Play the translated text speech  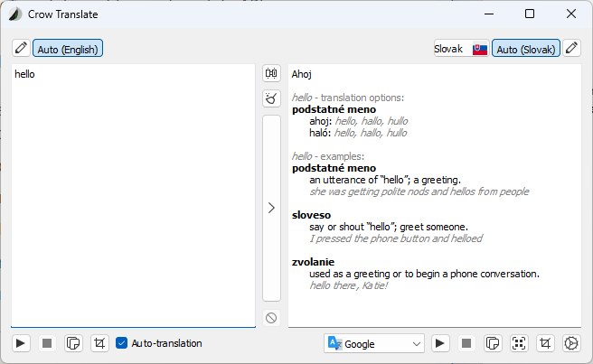tap(440, 343)
